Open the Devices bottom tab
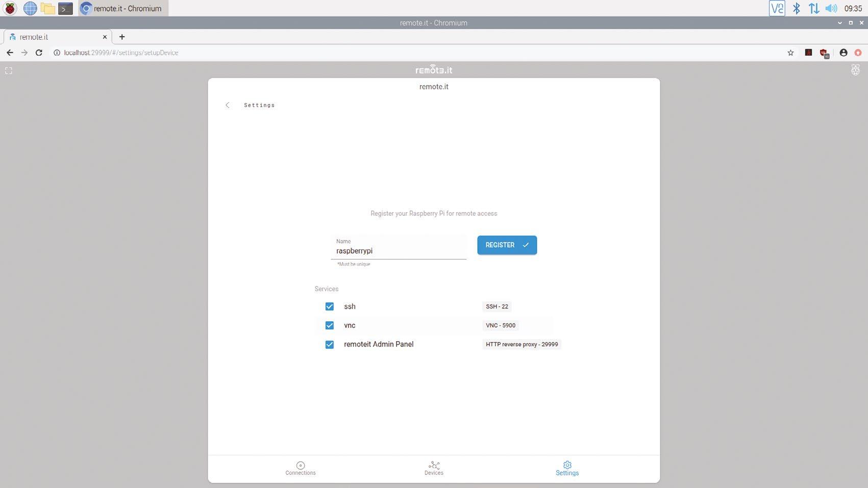 tap(434, 468)
